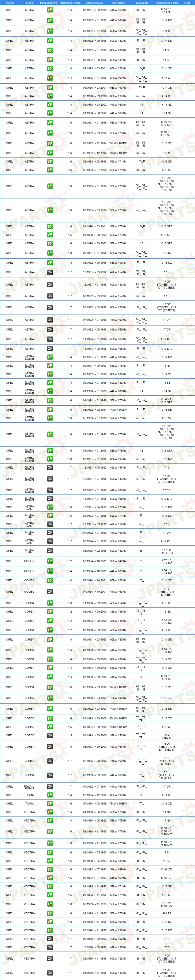Click engine code C 16 SEI
This screenshot has height=980, width=195.
[x=167, y=698]
